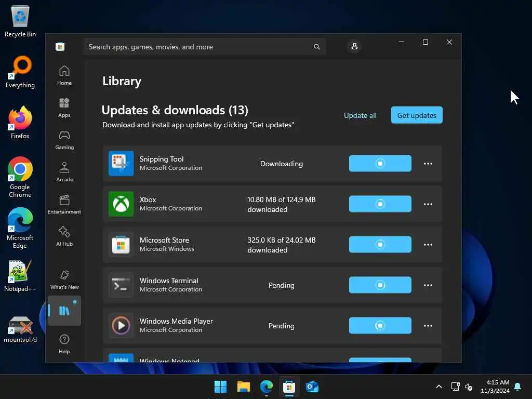Select the Snipping Tool name text
Screen dimensions: 532x399
162,159
